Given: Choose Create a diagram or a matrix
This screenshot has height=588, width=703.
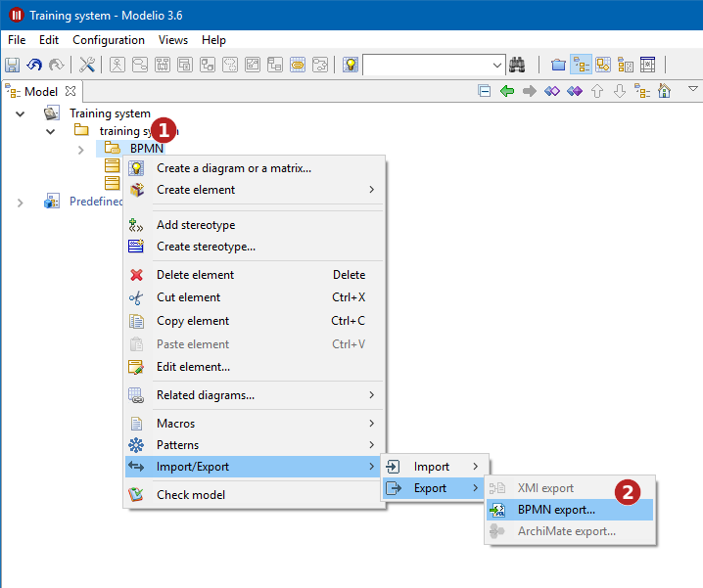Looking at the screenshot, I should (x=255, y=168).
